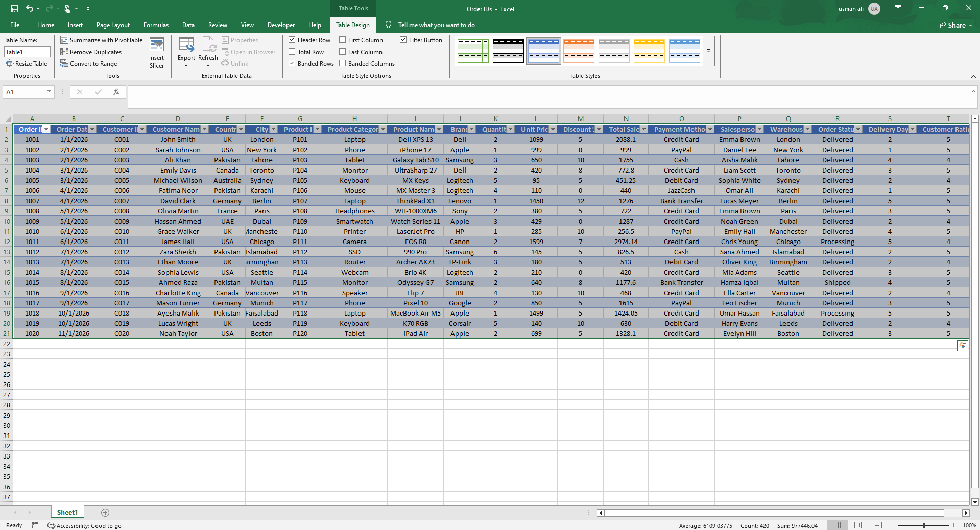This screenshot has width=980, height=530.
Task: Click the green table style thumbnail
Action: [473, 51]
